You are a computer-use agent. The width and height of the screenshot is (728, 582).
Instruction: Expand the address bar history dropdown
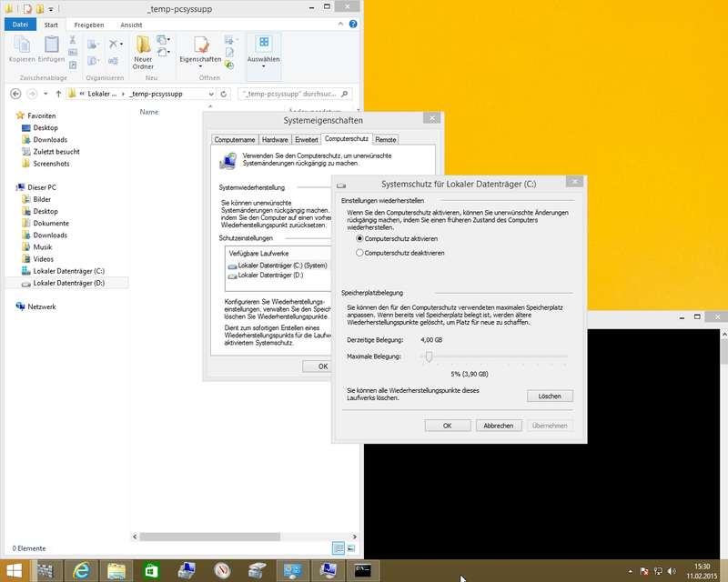click(210, 94)
